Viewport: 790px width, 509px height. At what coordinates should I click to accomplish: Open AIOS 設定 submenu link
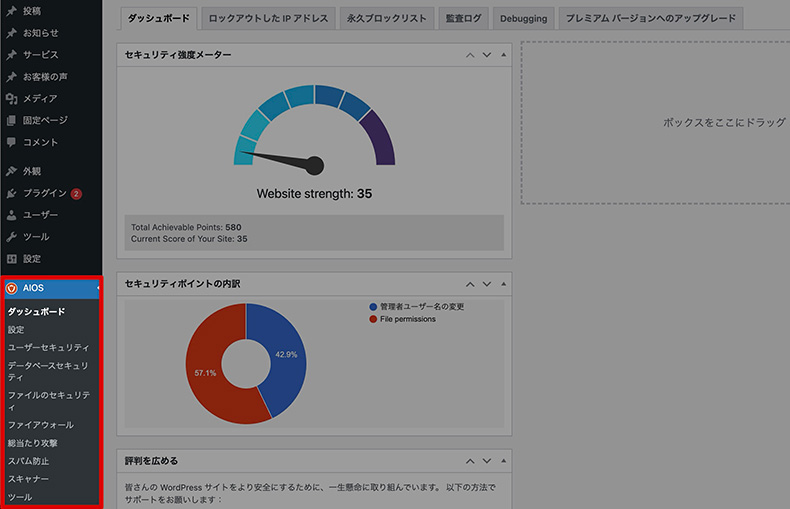(x=16, y=330)
